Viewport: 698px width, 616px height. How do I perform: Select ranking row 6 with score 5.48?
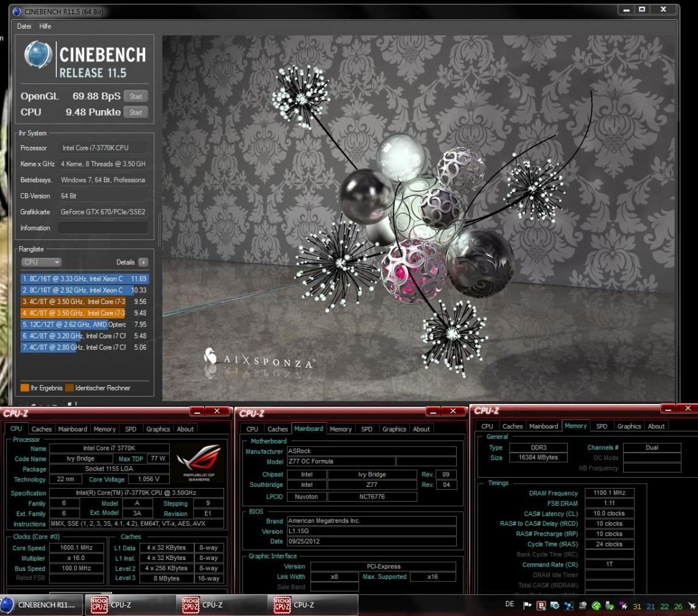click(x=85, y=336)
